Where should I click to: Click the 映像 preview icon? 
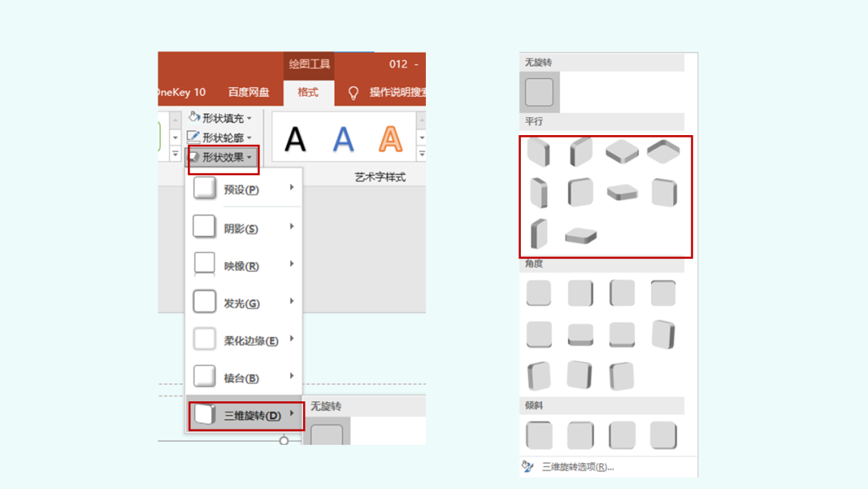coord(204,264)
